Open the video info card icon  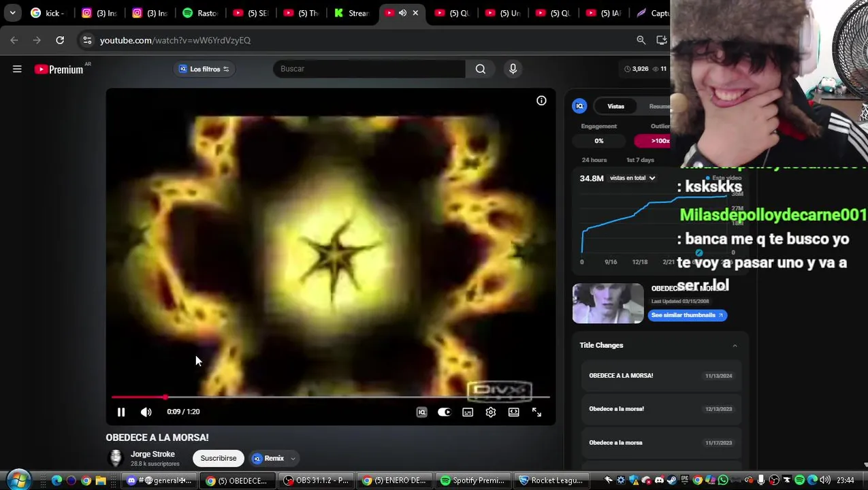click(541, 101)
